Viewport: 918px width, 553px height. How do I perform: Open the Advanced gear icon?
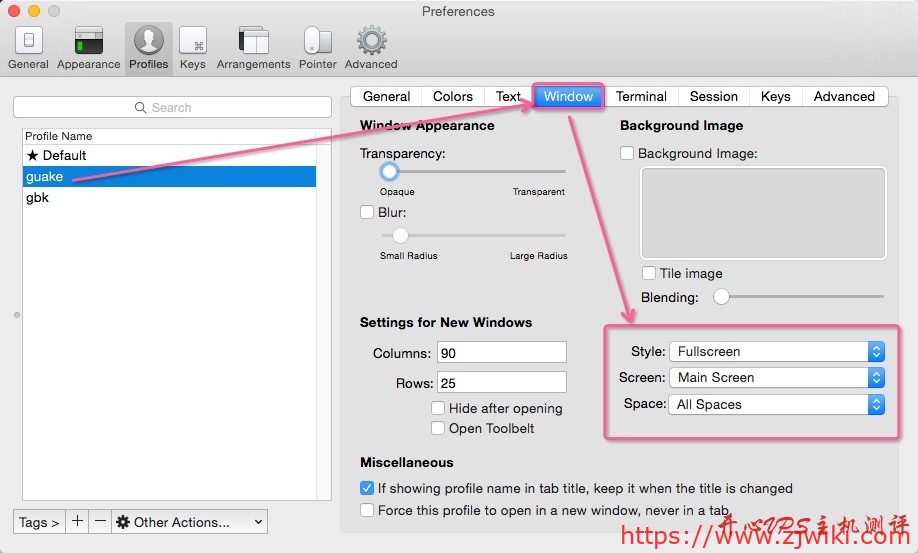pos(371,47)
